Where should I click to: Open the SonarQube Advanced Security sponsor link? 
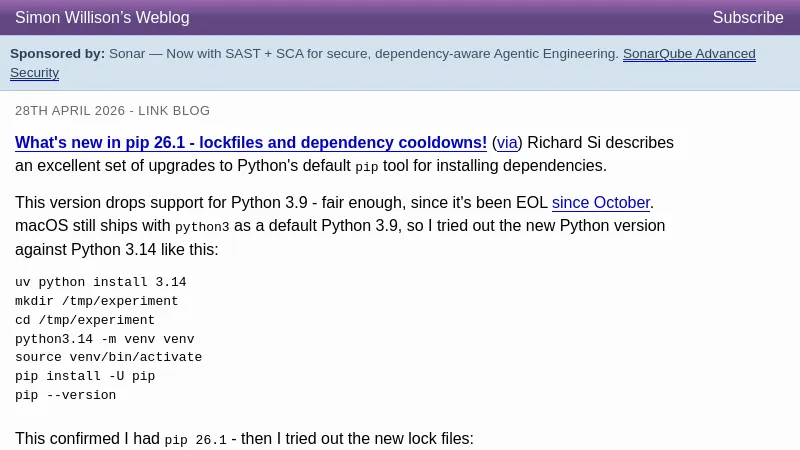coord(688,54)
